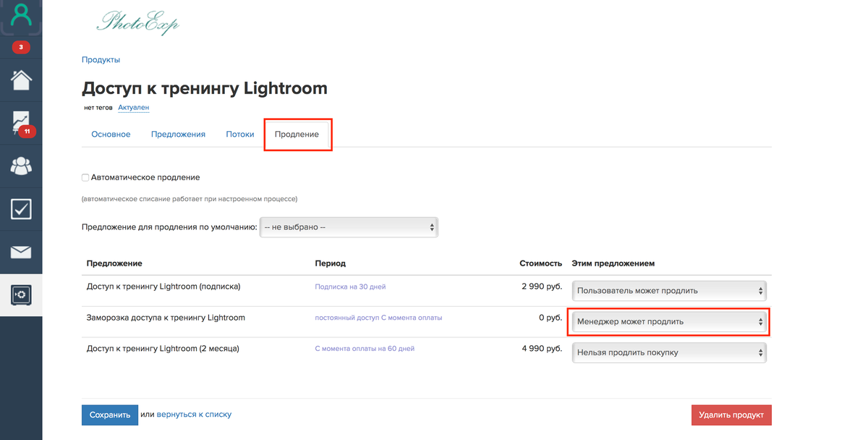Open the safe/sales sidebar icon
868x440 pixels.
pyautogui.click(x=21, y=295)
